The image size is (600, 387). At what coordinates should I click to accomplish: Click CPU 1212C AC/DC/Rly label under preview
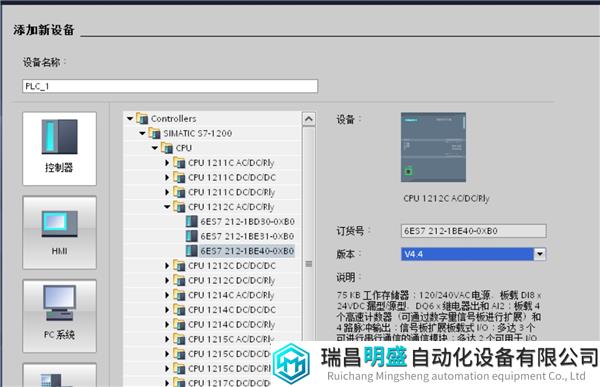(446, 198)
